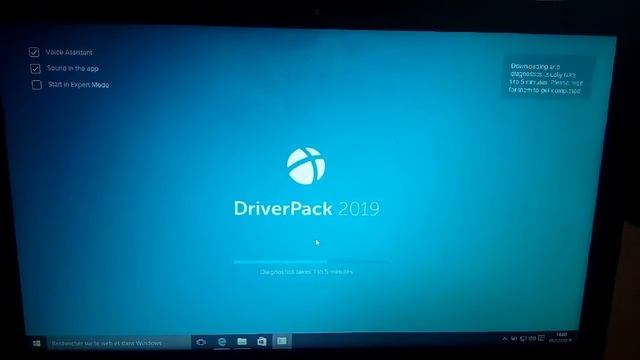The height and width of the screenshot is (360, 640).
Task: Click the 'Downloading and diagnostics' info box
Action: [x=547, y=78]
